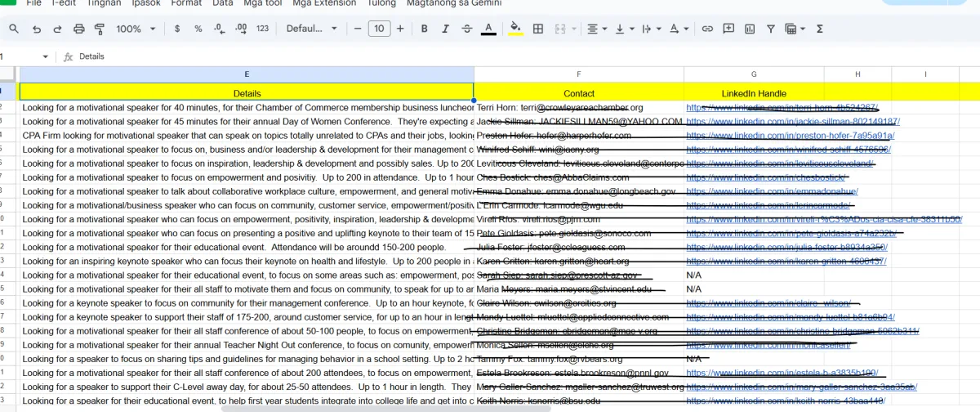The image size is (980, 412).
Task: Open winifred-schiff LinkedIn link
Action: 789,149
